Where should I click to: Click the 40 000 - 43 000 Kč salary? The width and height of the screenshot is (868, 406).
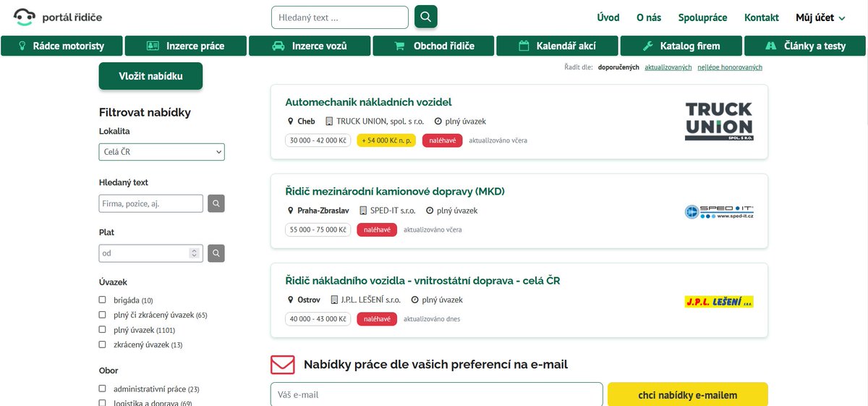318,318
